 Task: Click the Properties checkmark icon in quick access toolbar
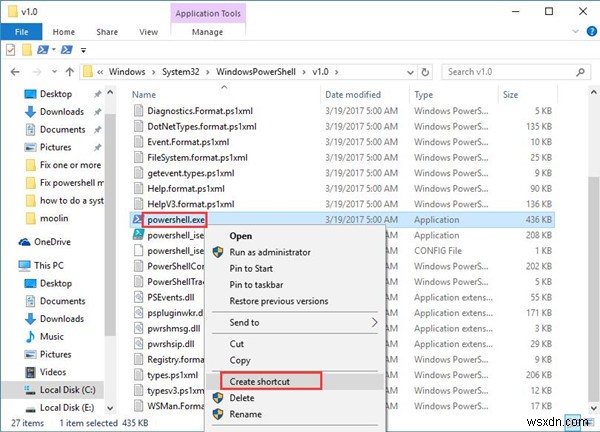coord(10,50)
